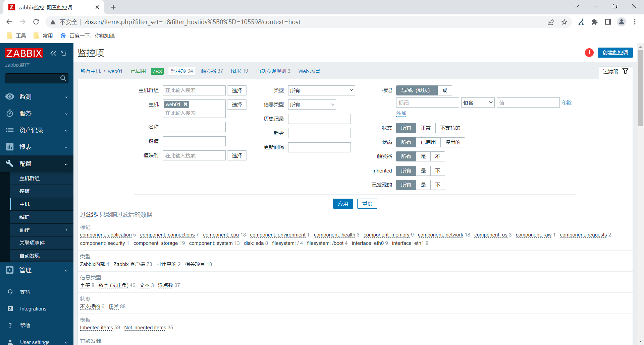Image resolution: width=644 pixels, height=345 pixels.
Task: Expand the 报表 menu section
Action: (66, 147)
